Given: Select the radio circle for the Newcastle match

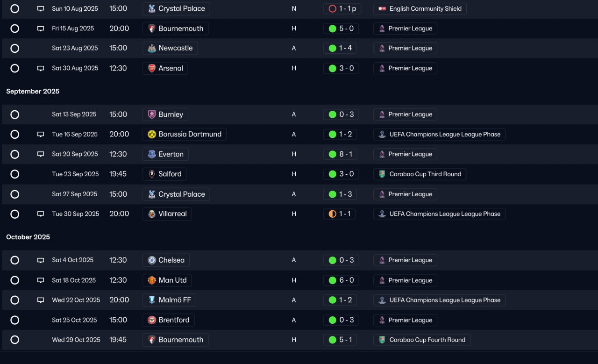Looking at the screenshot, I should (x=15, y=48).
